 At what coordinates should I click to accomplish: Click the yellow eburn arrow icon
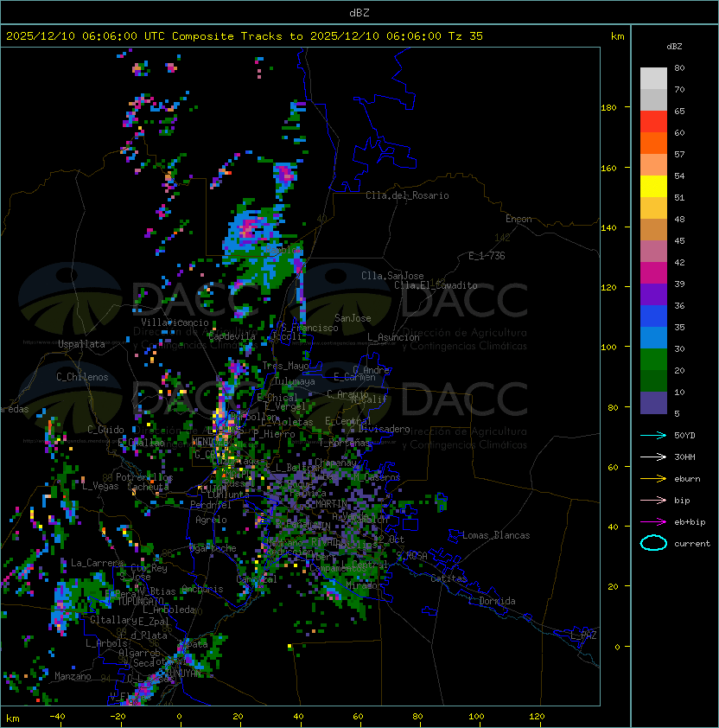(x=653, y=479)
